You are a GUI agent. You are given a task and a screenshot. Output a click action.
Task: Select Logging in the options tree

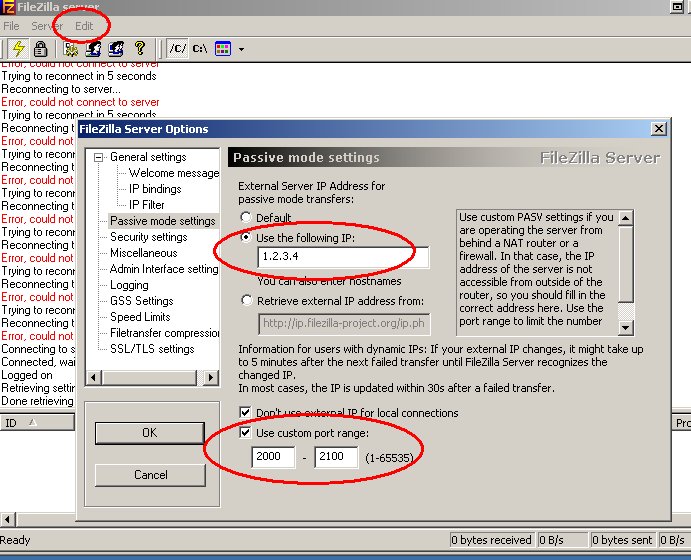pyautogui.click(x=129, y=285)
